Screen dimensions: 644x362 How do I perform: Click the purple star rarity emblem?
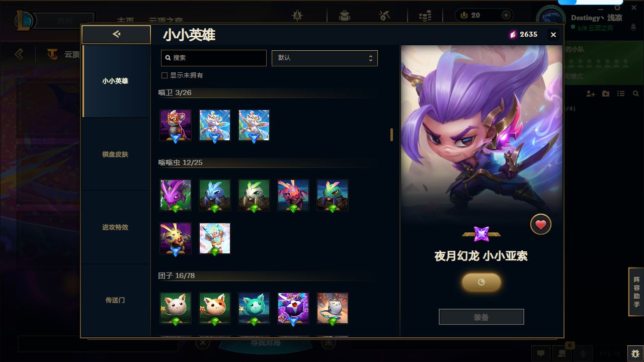pos(481,234)
